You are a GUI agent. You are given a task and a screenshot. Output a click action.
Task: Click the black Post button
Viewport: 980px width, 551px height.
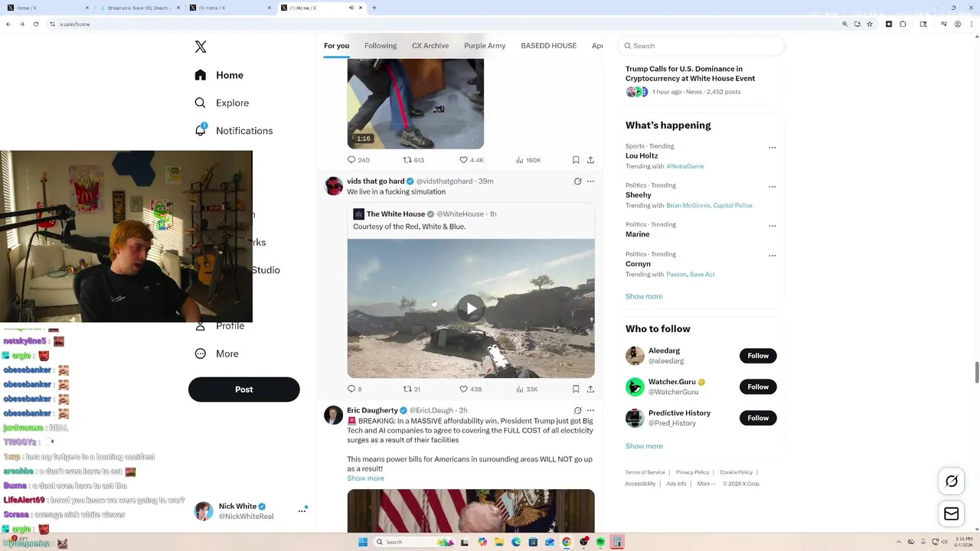click(243, 390)
